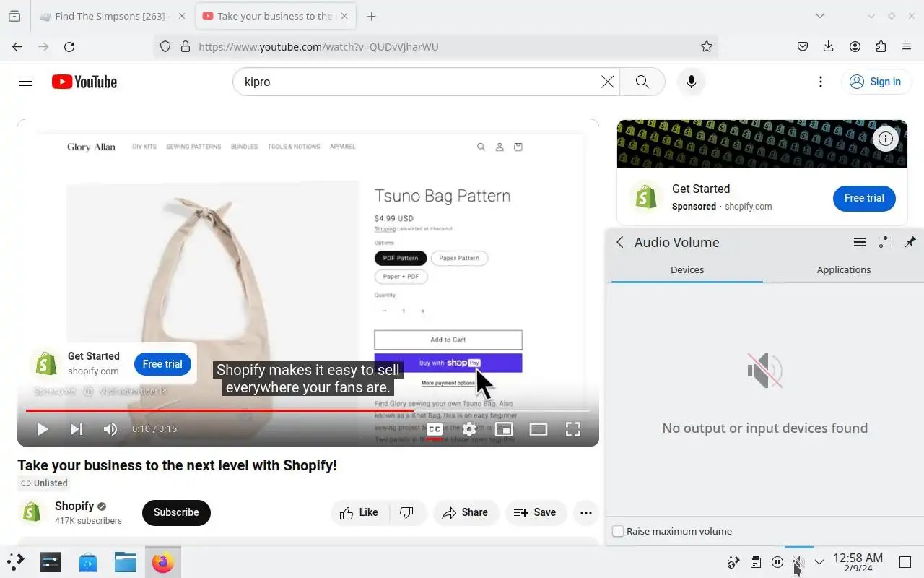Open the Audio Volume hamburger menu
Screen dimensions: 924x578
coord(860,243)
